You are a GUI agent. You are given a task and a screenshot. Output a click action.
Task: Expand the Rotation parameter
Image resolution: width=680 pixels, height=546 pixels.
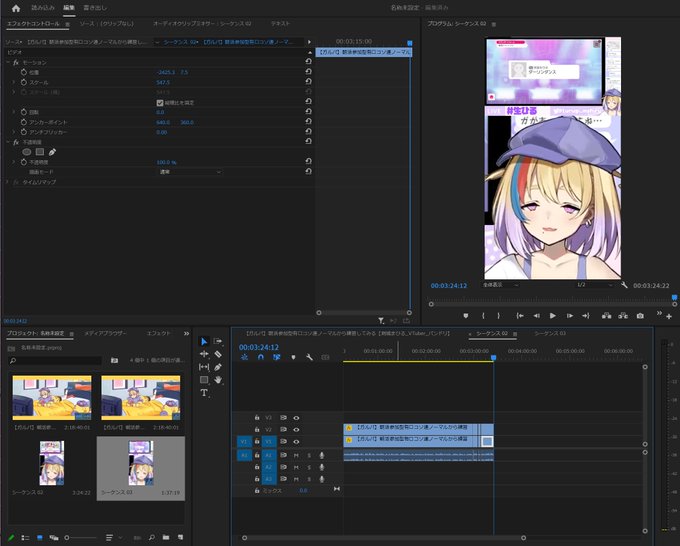[13, 112]
